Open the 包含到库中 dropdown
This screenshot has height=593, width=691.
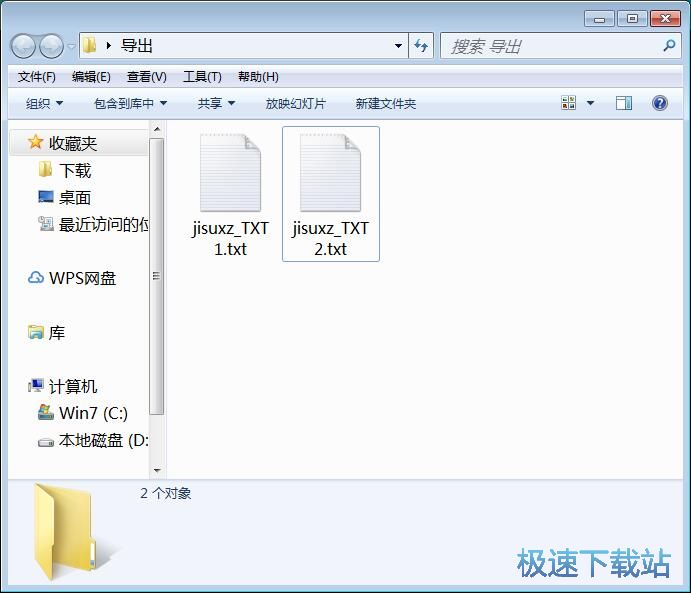tap(130, 104)
